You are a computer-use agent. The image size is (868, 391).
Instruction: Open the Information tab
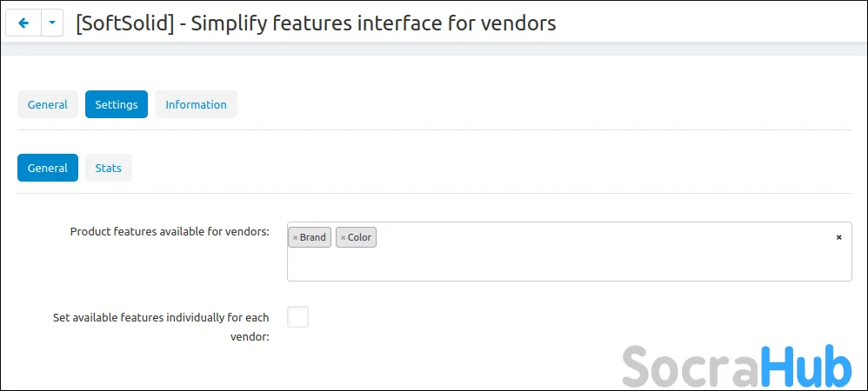tap(196, 104)
